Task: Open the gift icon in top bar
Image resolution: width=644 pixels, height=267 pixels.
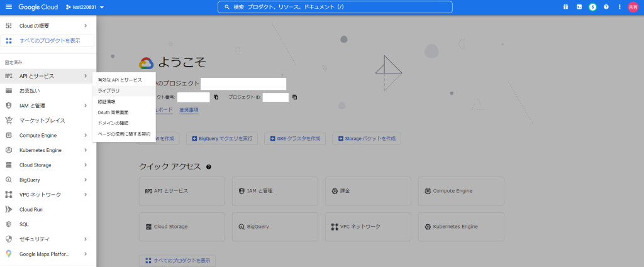Action: pos(565,7)
